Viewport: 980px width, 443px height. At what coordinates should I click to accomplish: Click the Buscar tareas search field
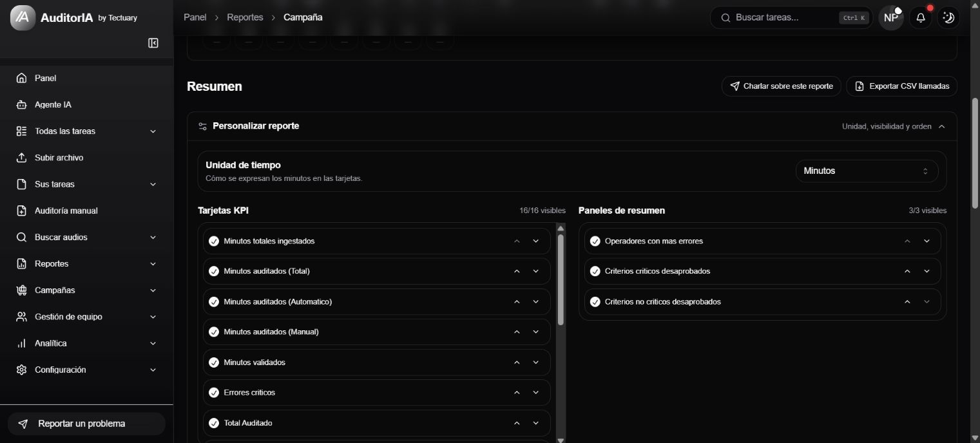(792, 17)
